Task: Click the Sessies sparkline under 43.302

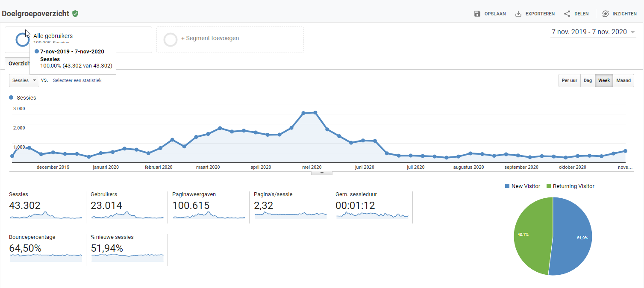Action: [x=46, y=216]
